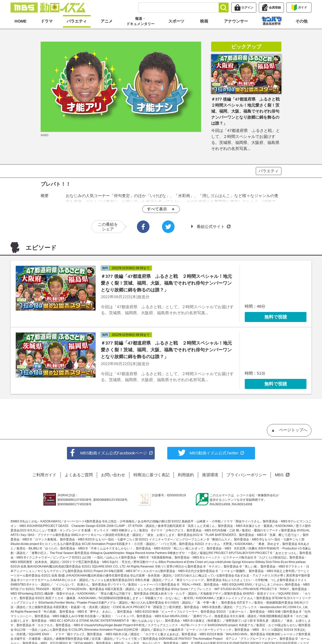The width and height of the screenshot is (322, 644).
Task: Click the バラエティ genre tag button
Action: 269,171
